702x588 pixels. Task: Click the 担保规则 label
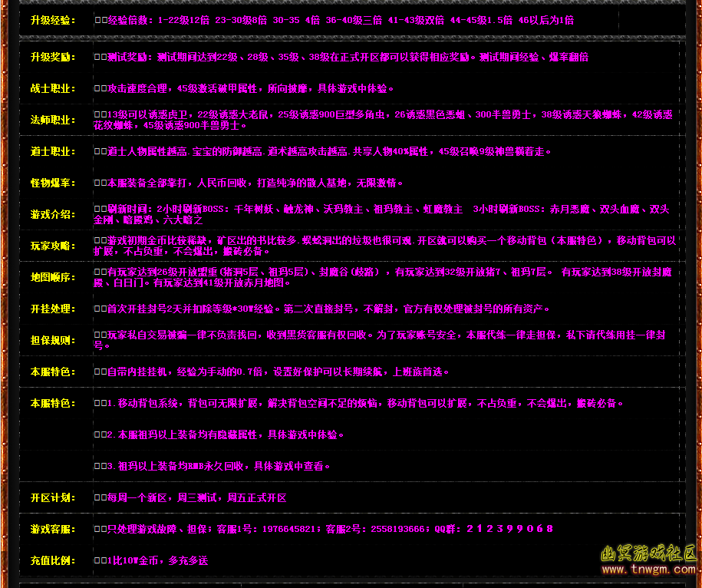point(53,340)
